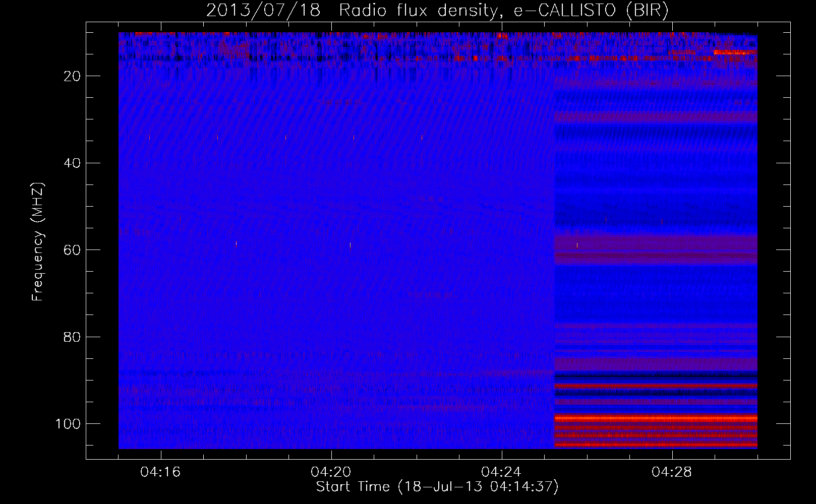Screen dimensions: 816x504
Task: Click the 100 frequency tick label
Action: point(68,424)
